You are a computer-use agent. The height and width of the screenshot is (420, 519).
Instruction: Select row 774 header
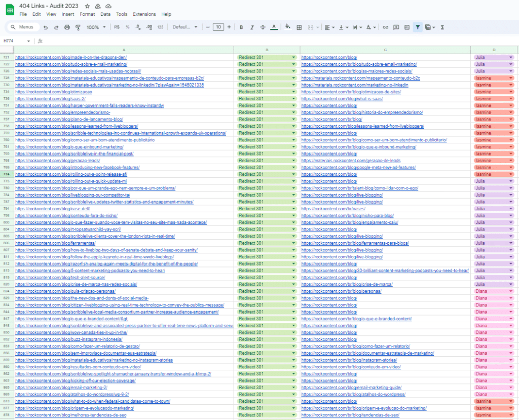pos(7,174)
